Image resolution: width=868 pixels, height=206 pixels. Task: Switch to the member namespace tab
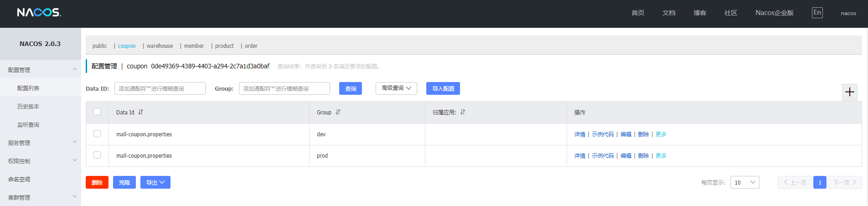[x=194, y=46]
